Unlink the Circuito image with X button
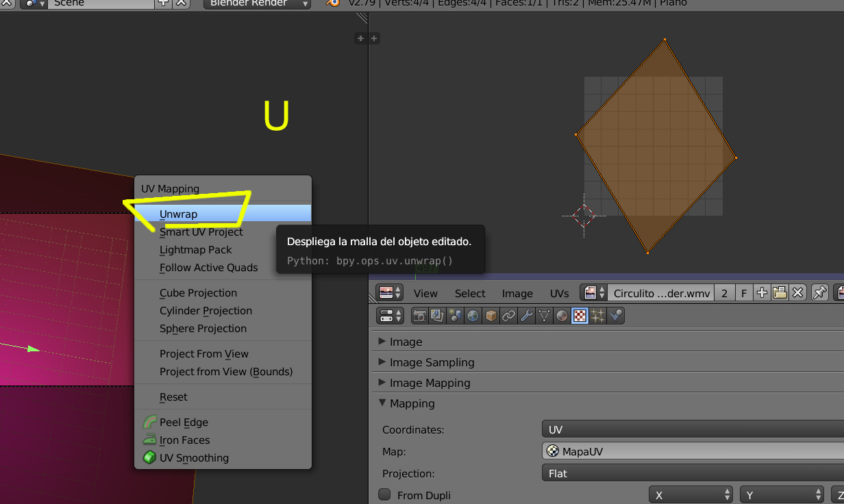The width and height of the screenshot is (844, 504). (797, 293)
